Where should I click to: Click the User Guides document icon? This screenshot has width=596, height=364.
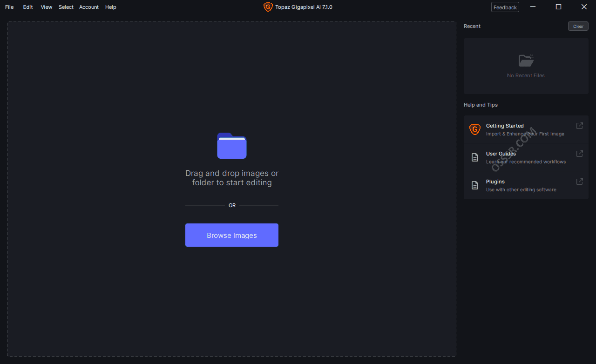click(x=474, y=157)
